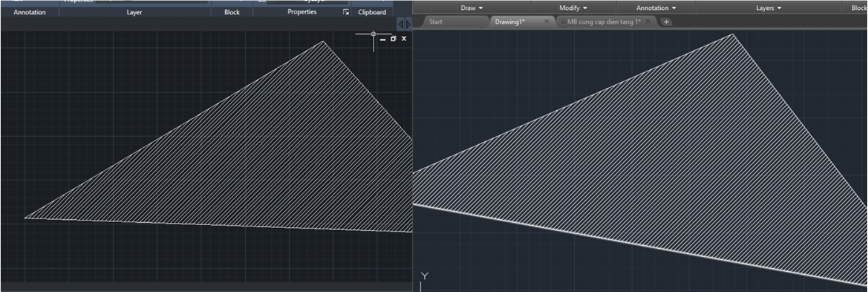Restore down the left drawing viewport

(394, 39)
